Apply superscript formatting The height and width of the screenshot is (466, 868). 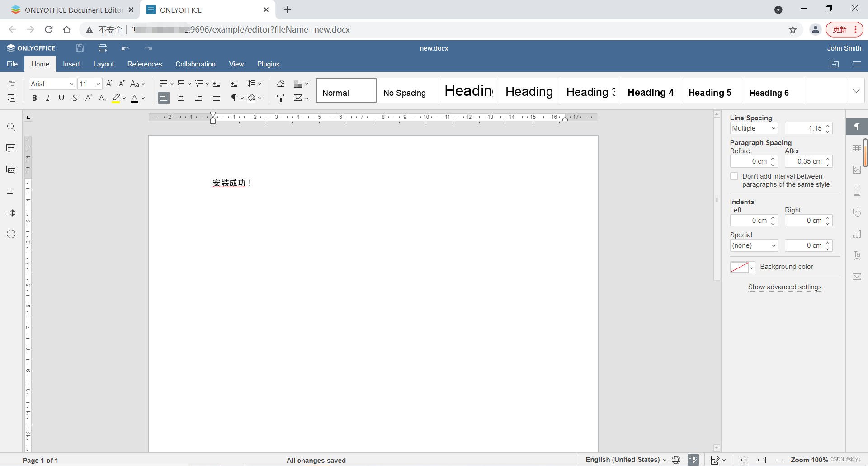(x=89, y=98)
